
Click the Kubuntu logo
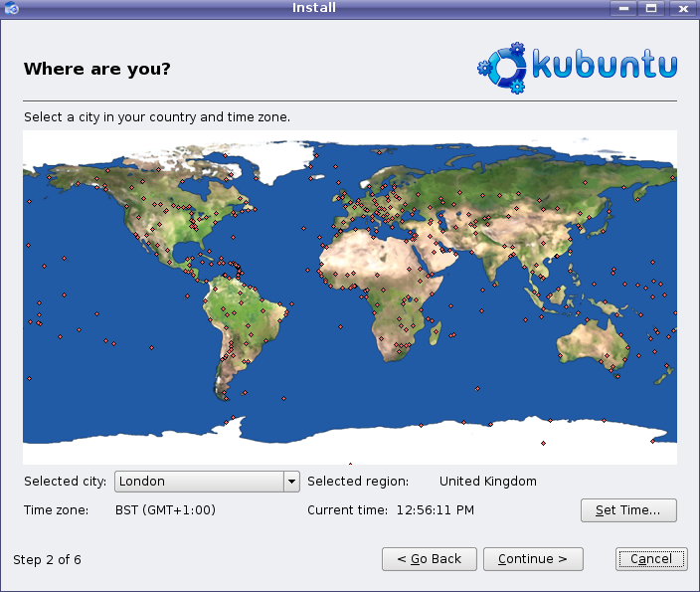[x=578, y=68]
